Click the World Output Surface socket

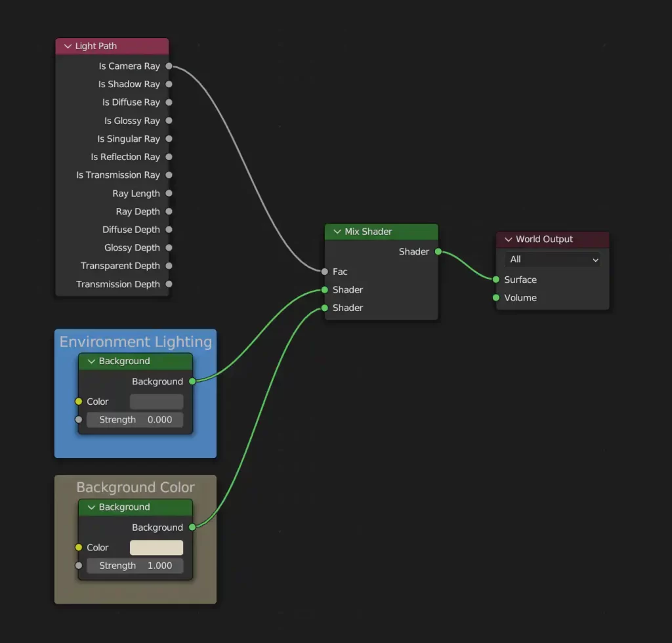496,280
